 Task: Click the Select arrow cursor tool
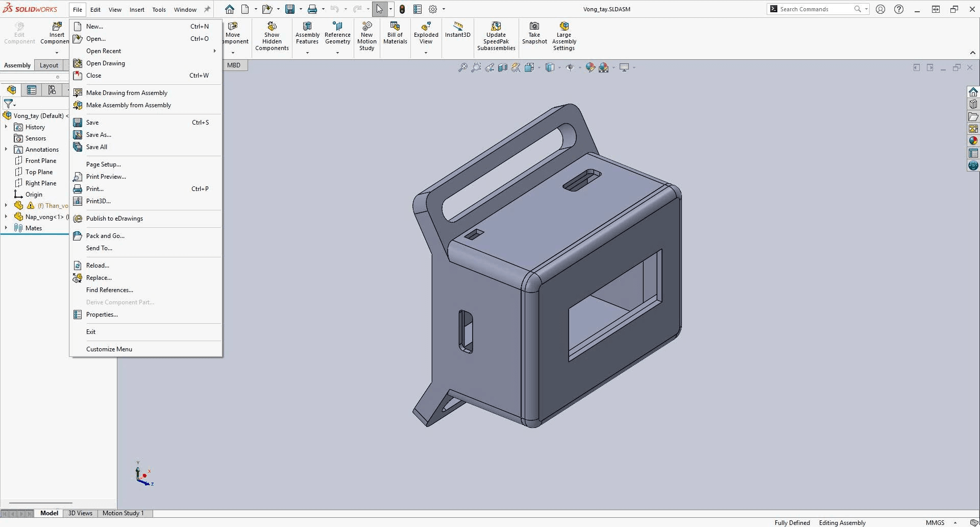(x=379, y=9)
